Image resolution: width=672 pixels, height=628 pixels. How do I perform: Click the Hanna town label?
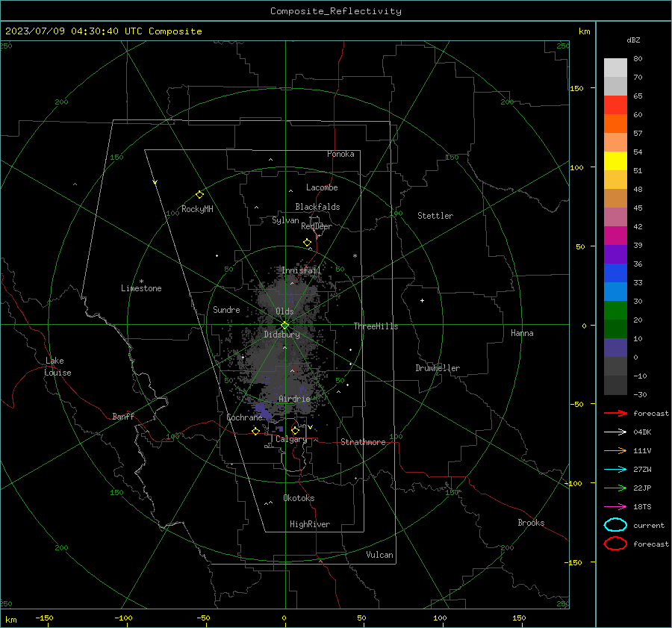(522, 333)
